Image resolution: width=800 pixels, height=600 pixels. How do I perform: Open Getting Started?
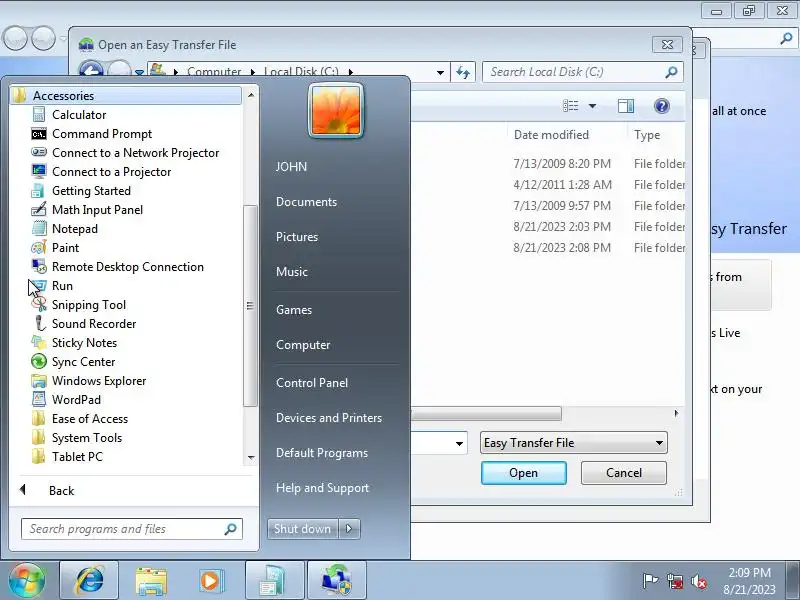tap(91, 191)
